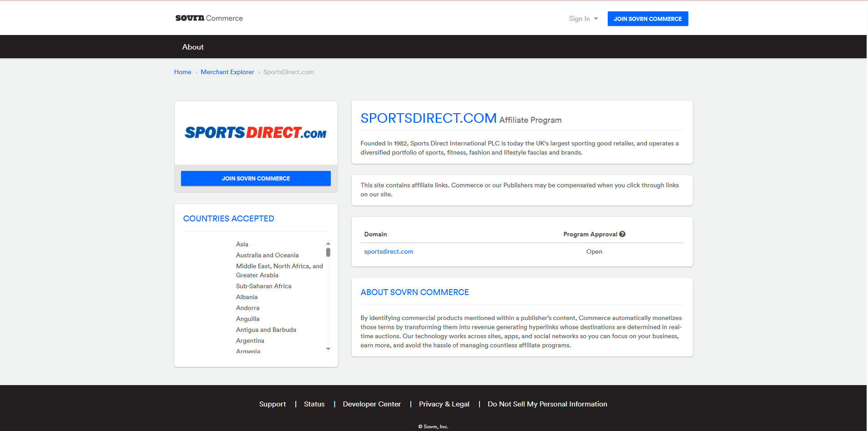Click Join Sovrn Commerce below merchant logo
The width and height of the screenshot is (868, 431).
(256, 179)
